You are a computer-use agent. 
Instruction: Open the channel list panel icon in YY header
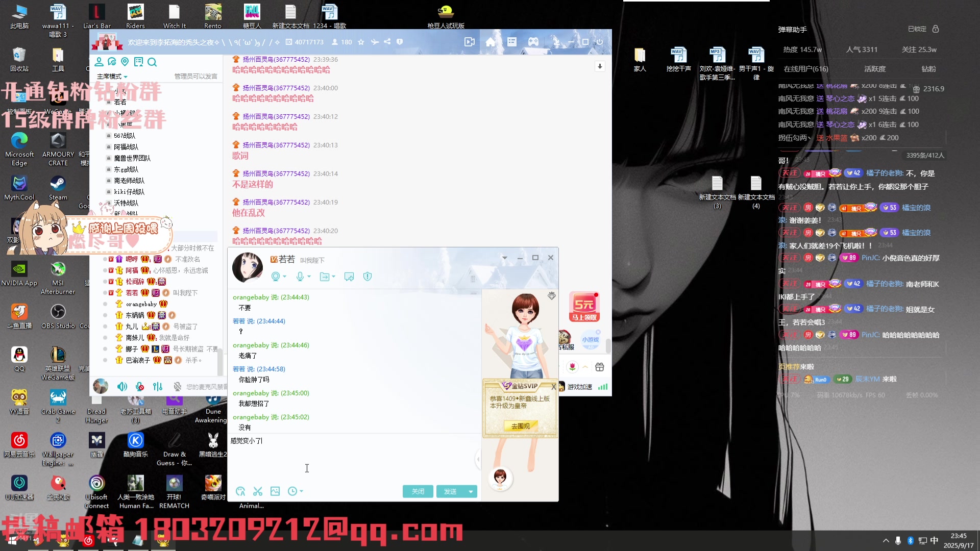coord(512,42)
